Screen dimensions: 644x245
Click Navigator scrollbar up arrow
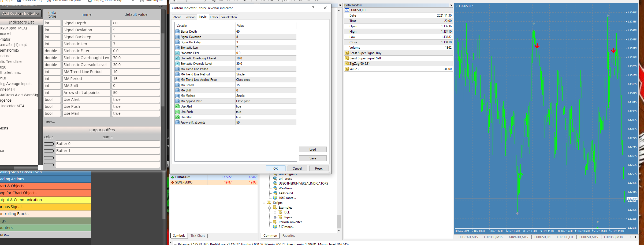(339, 10)
